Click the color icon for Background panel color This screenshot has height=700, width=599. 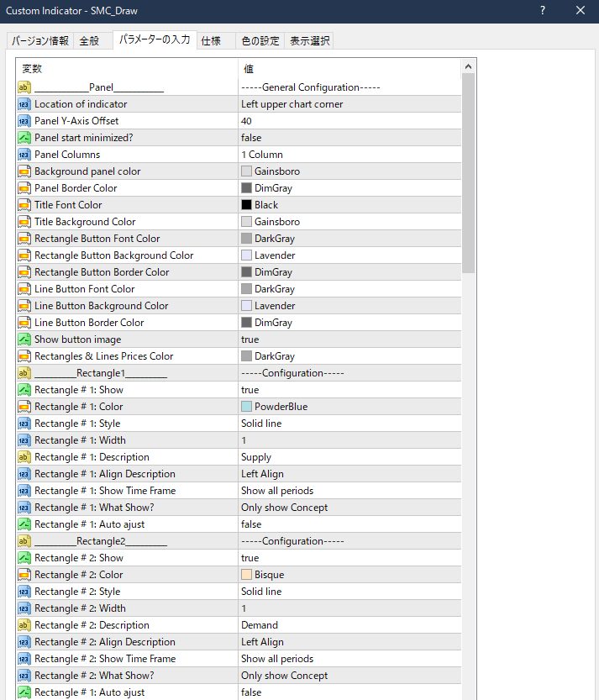[24, 171]
